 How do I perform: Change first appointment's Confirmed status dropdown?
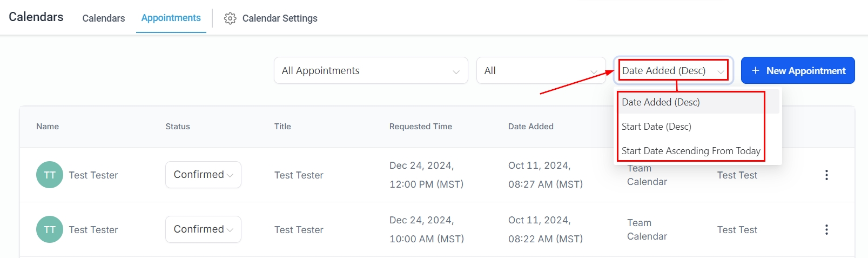click(203, 175)
